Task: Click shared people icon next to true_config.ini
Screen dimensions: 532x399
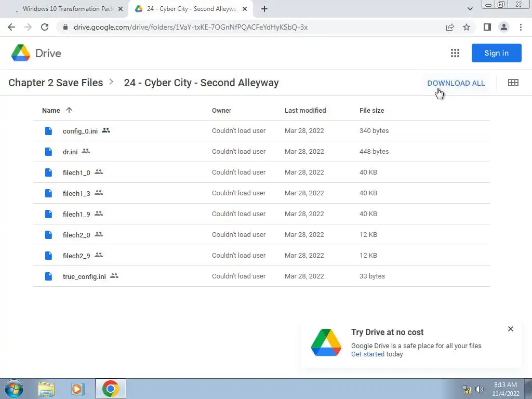Action: [114, 276]
